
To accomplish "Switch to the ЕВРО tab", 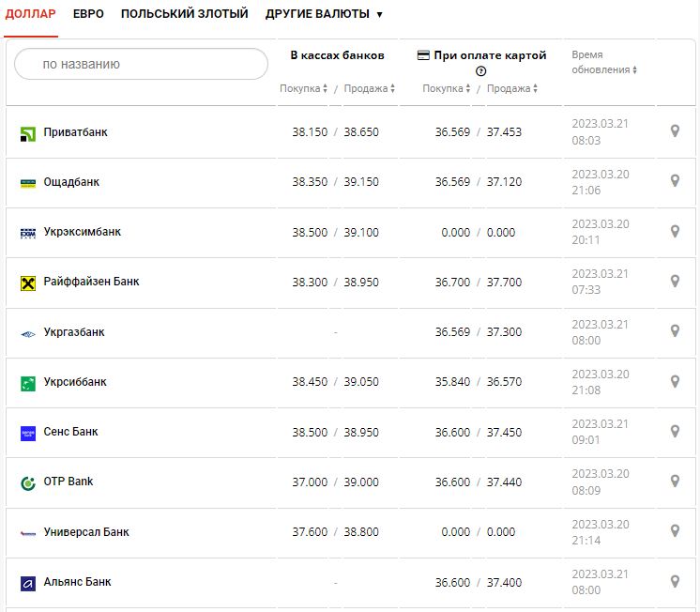I will click(x=88, y=14).
